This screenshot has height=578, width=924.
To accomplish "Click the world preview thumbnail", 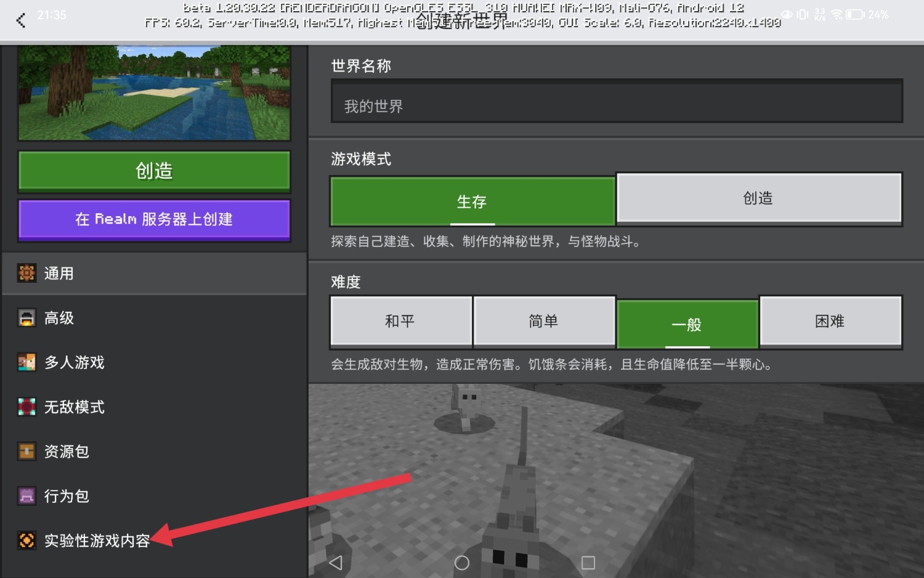I will click(x=154, y=92).
